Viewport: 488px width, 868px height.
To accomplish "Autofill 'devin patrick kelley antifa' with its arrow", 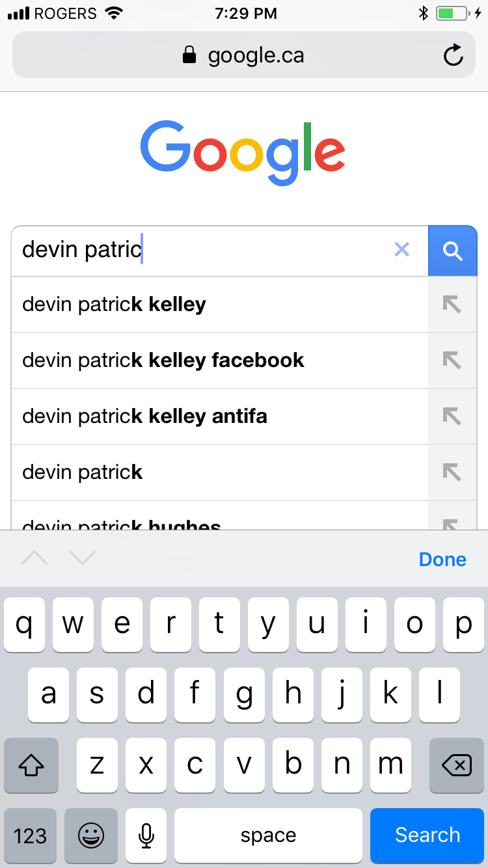I will (x=452, y=416).
